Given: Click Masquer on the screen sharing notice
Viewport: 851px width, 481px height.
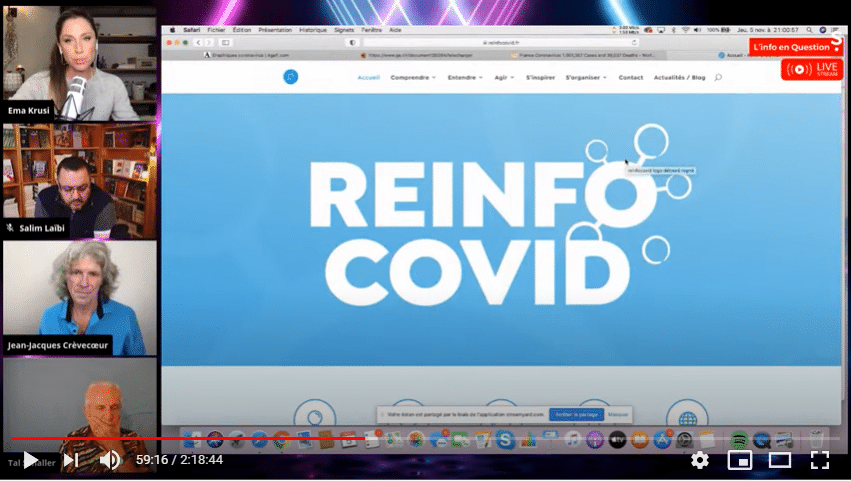Looking at the screenshot, I should [618, 414].
